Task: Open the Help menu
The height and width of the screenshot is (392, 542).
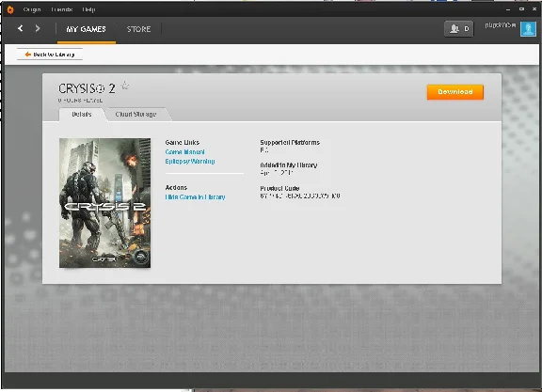Action: 88,9
